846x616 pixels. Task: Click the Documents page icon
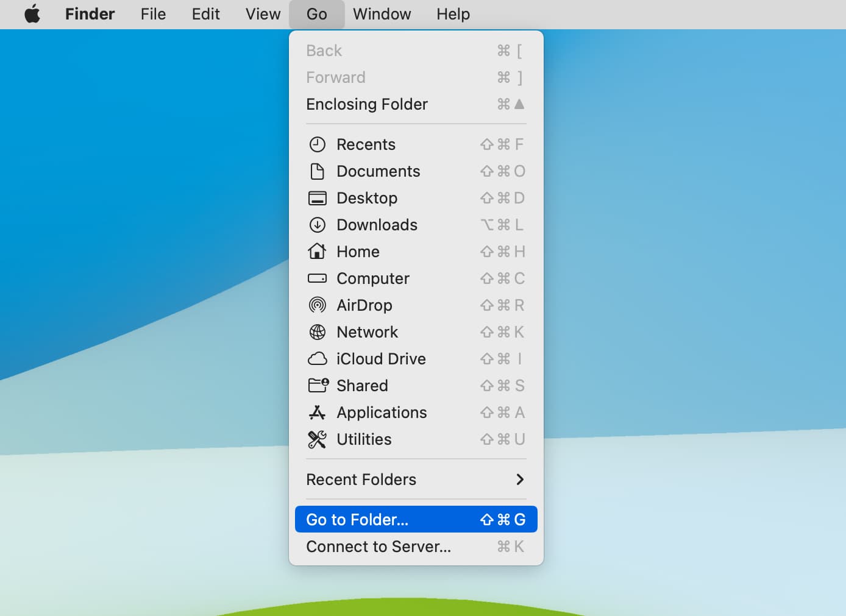coord(317,171)
